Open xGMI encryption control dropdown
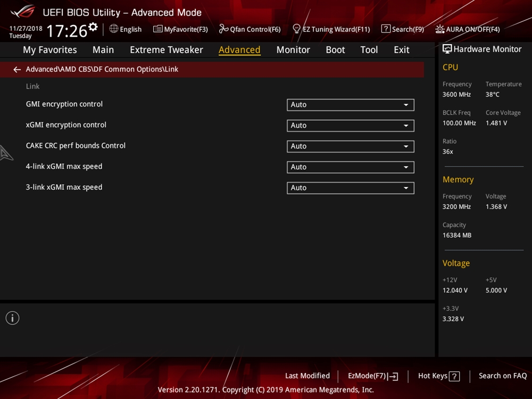Viewport: 532px width, 399px height. (350, 126)
